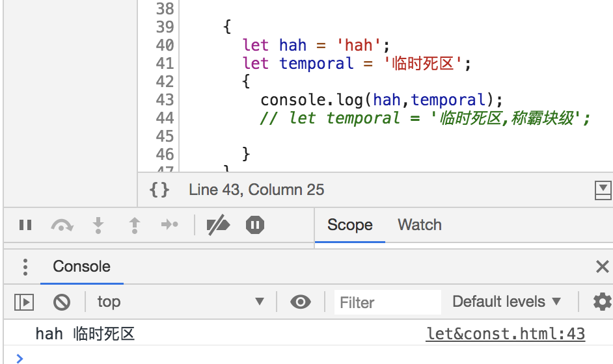Toggle pause on exceptions
The image size is (613, 364).
[x=254, y=226]
